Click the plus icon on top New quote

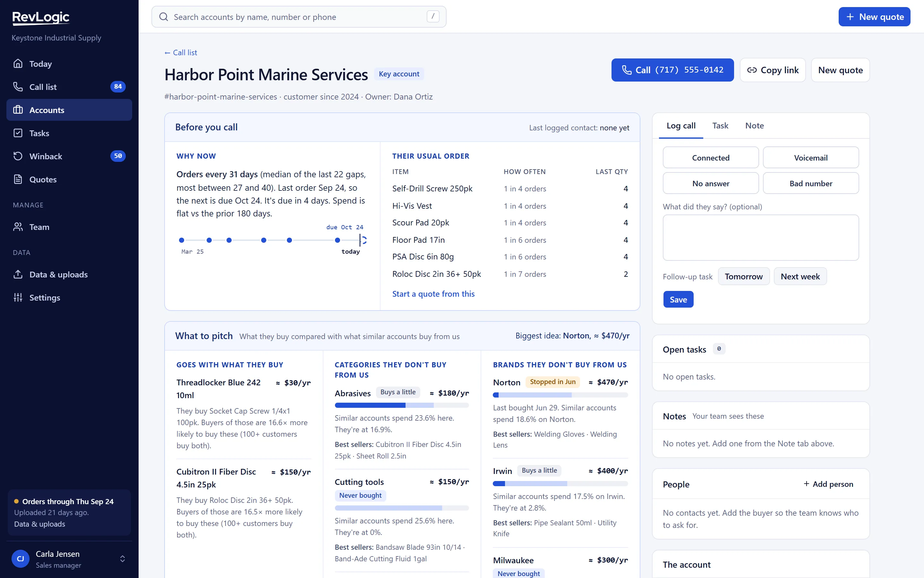[x=850, y=17]
